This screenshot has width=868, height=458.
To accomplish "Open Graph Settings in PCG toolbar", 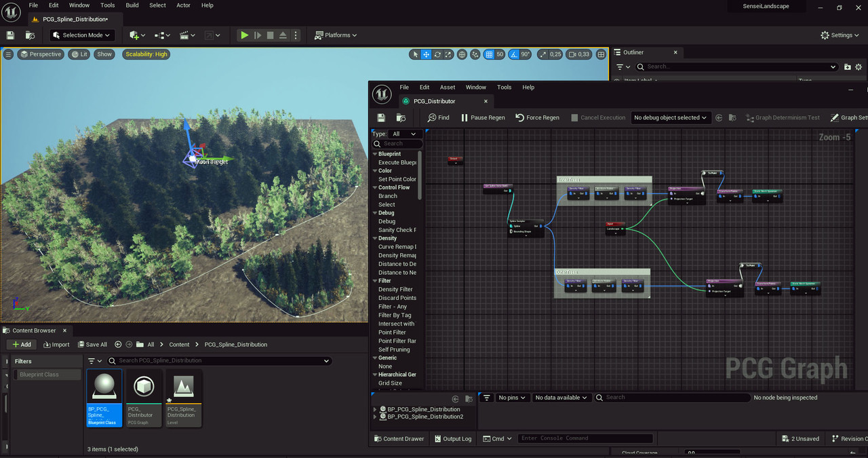I will click(848, 117).
